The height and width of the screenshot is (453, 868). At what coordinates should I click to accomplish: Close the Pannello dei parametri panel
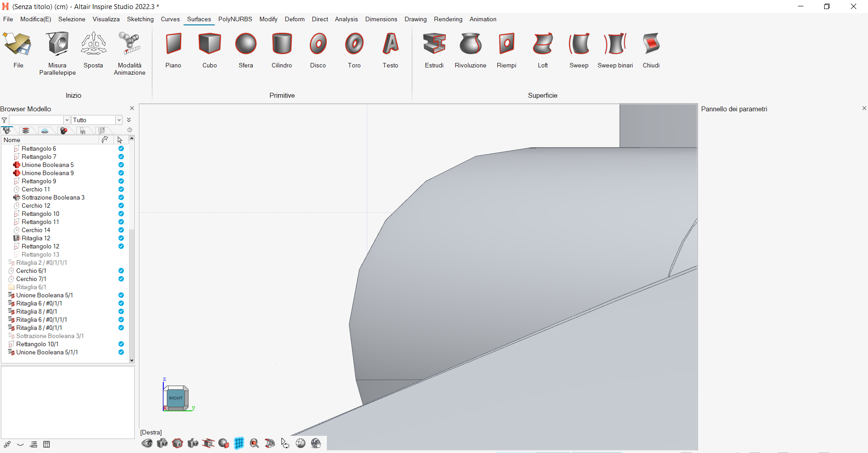[x=864, y=108]
